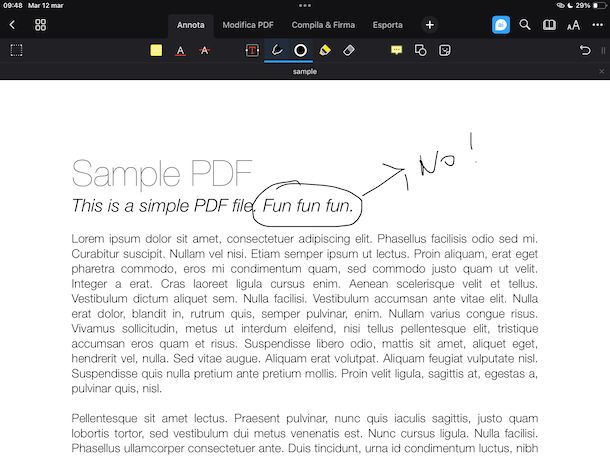Viewport: 610px width, 458px height.
Task: Open the Compila & Firma tab
Action: [323, 25]
